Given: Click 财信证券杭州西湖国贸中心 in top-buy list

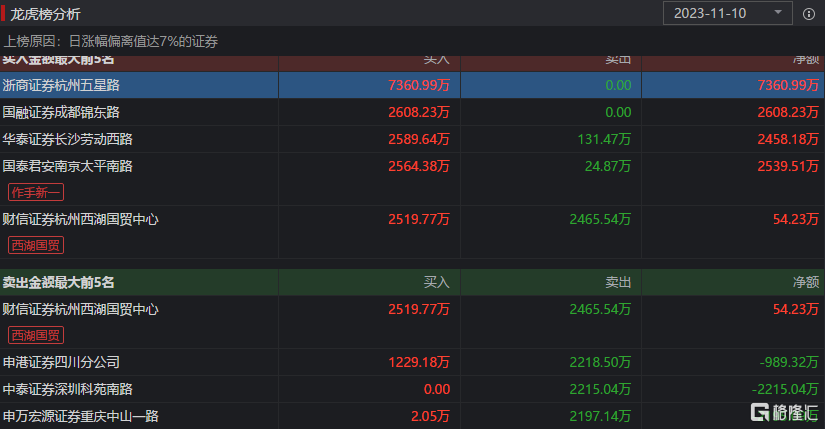Looking at the screenshot, I should pos(81,219).
